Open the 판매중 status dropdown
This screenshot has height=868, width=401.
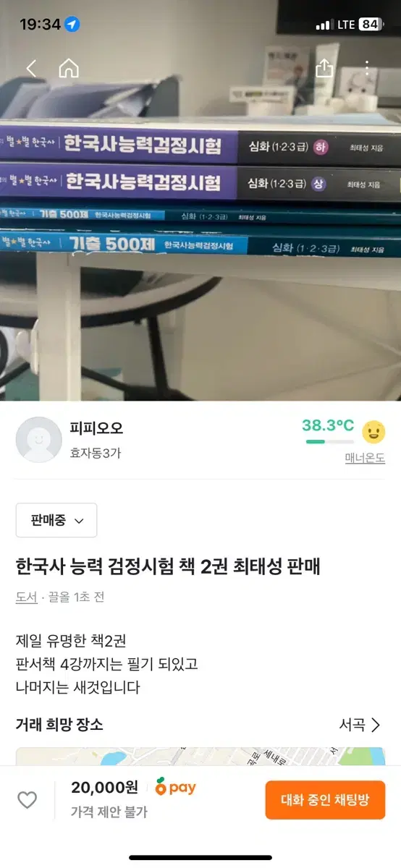click(x=56, y=520)
